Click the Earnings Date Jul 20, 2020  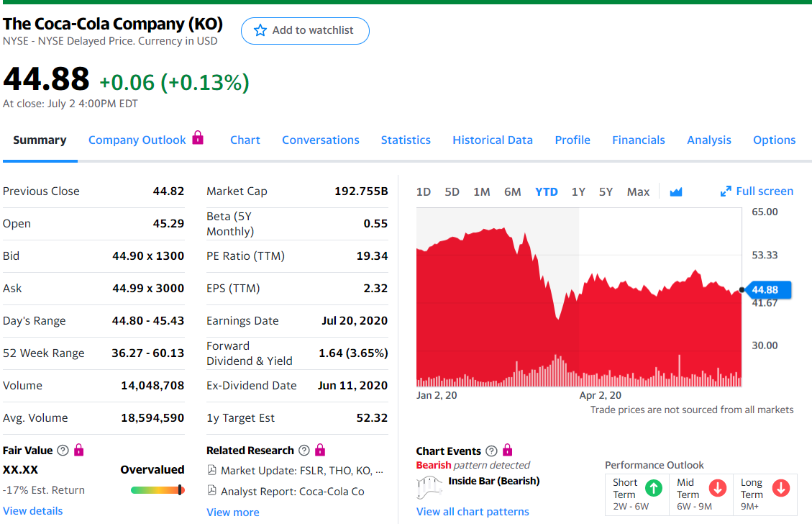point(354,321)
